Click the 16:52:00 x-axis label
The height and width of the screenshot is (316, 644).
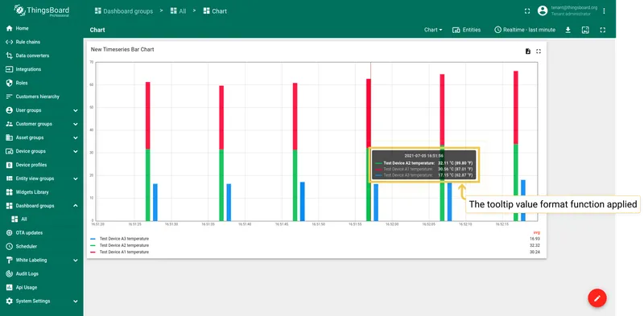pyautogui.click(x=392, y=224)
